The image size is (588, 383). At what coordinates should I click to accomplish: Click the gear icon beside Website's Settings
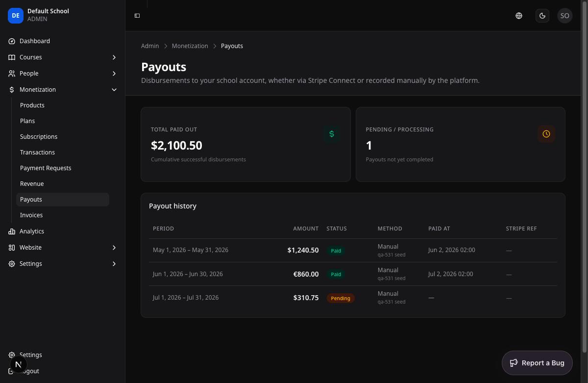(12, 264)
